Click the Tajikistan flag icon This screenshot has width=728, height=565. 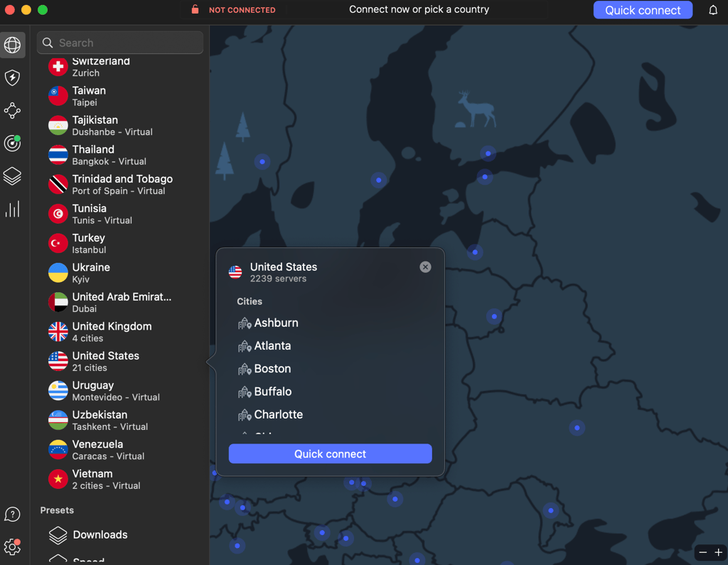(58, 125)
